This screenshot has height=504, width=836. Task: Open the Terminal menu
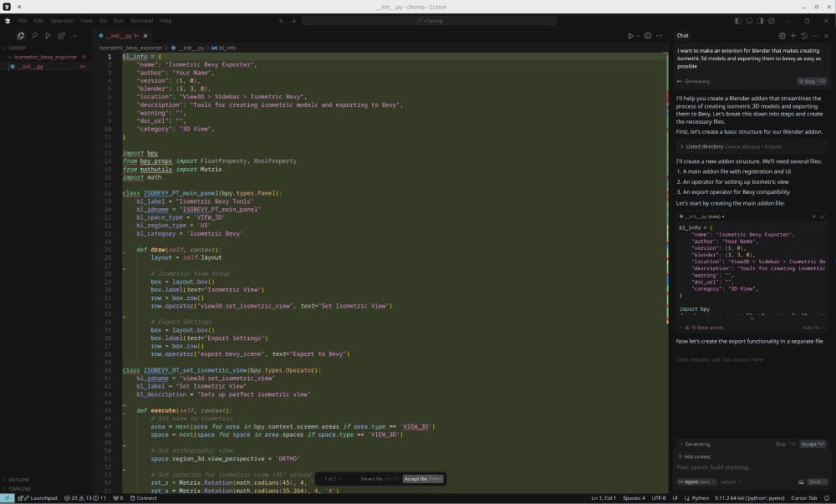pos(141,21)
